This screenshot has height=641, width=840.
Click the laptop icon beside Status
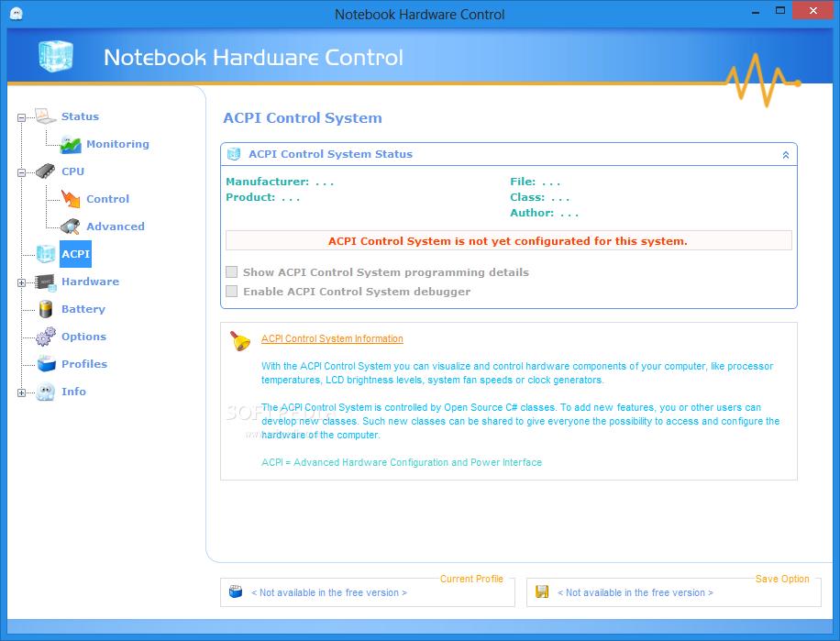[x=46, y=116]
